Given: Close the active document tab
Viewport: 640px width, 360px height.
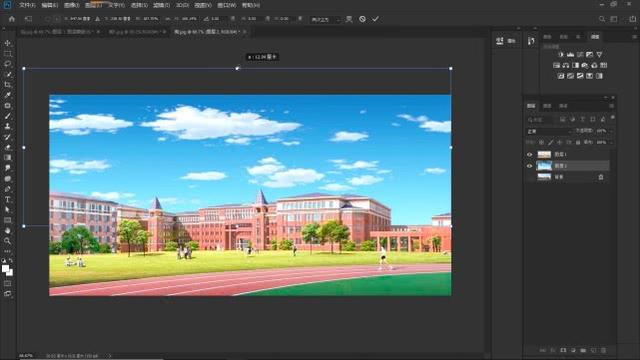Looking at the screenshot, I should tap(244, 31).
